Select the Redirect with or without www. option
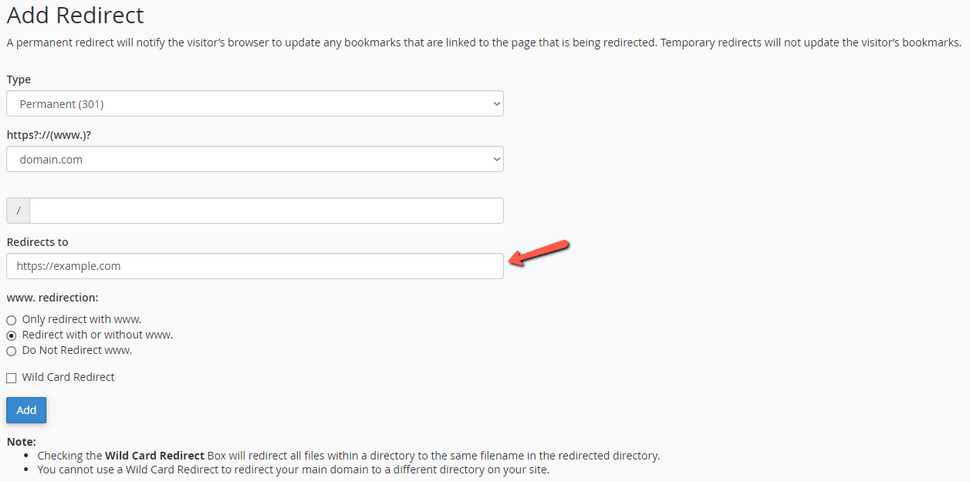The image size is (970, 482). click(x=11, y=335)
